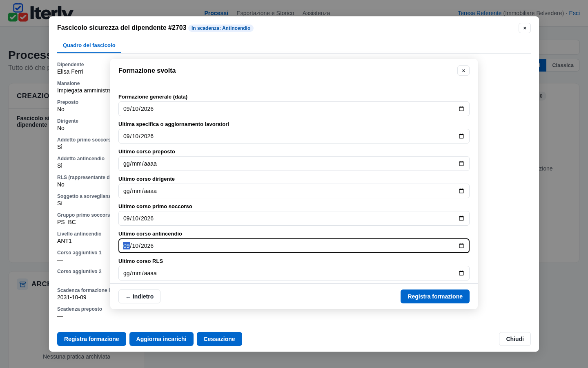This screenshot has width=588, height=368.
Task: Focus the Ultimo corso primo soccorso field
Action: pyautogui.click(x=294, y=218)
